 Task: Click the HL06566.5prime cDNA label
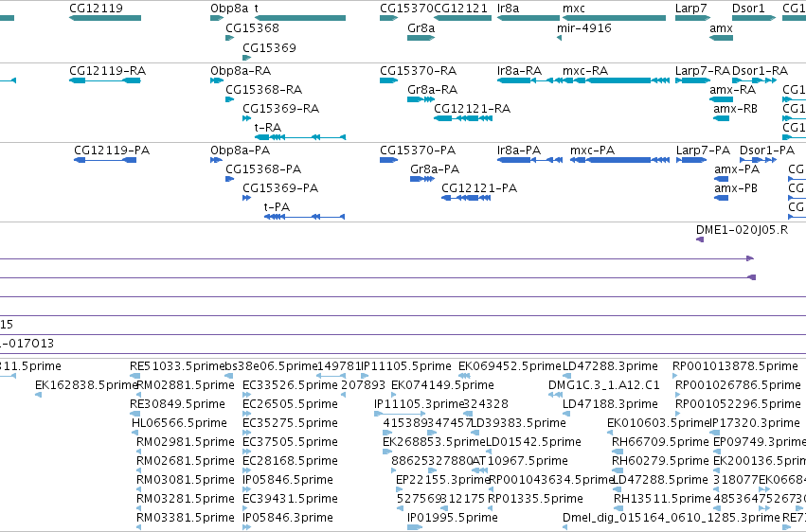pos(179,422)
